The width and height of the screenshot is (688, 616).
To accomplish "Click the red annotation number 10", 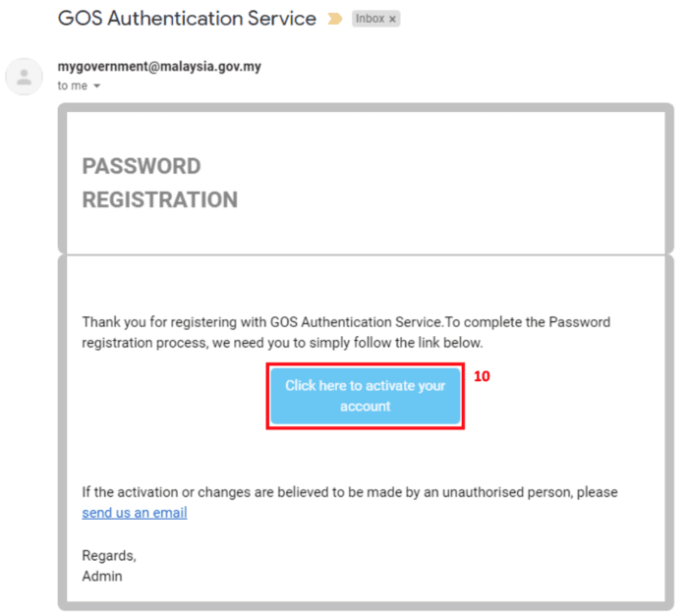I will click(x=482, y=376).
